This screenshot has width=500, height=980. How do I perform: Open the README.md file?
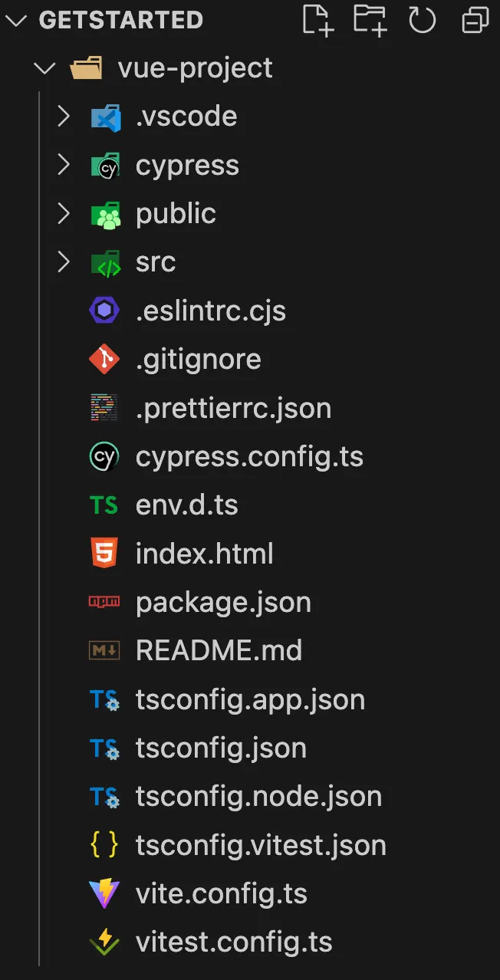pos(219,651)
